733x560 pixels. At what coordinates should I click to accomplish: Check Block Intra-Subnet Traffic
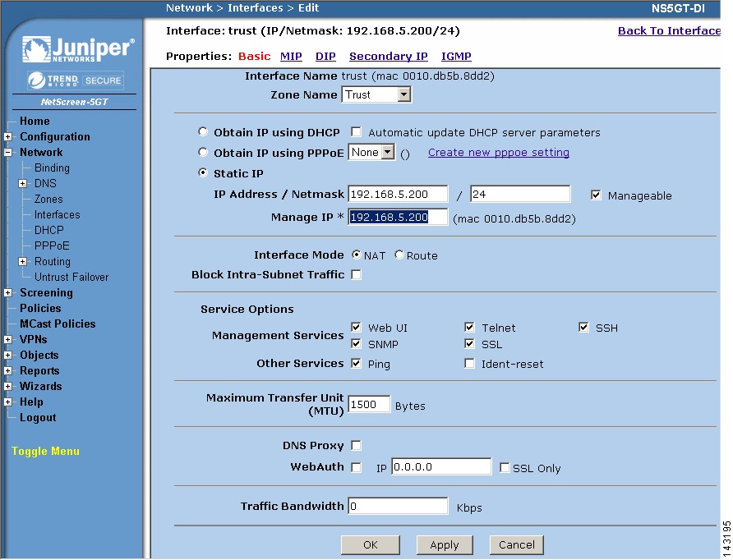(356, 274)
